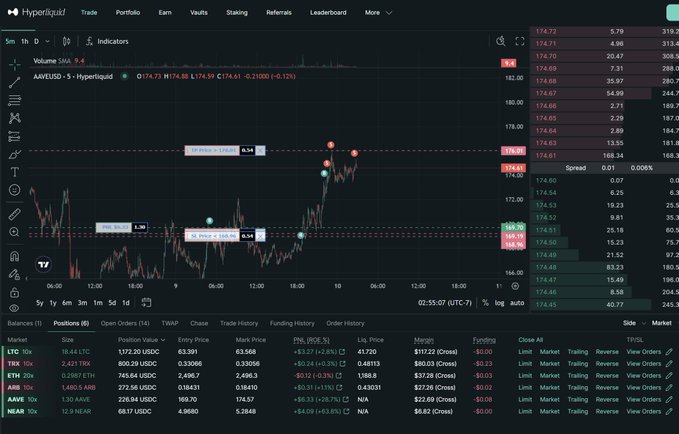Expand the timeframe interval dropdown
The image size is (679, 434).
click(47, 41)
